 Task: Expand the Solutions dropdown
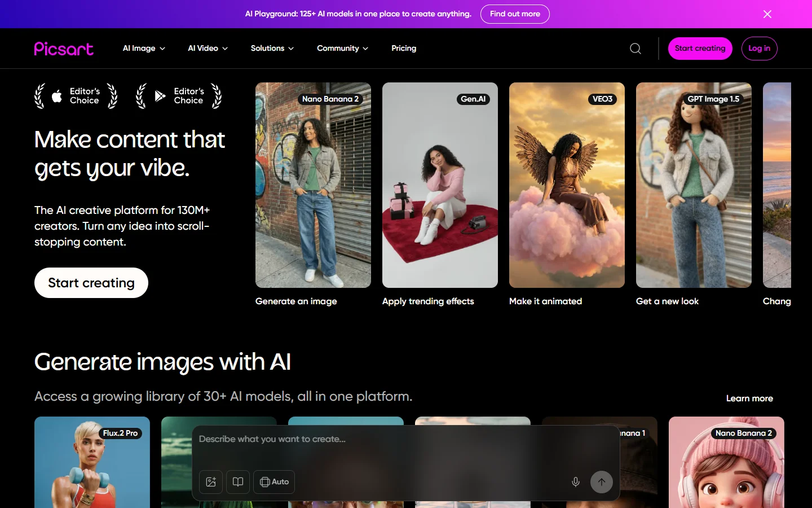click(x=272, y=49)
